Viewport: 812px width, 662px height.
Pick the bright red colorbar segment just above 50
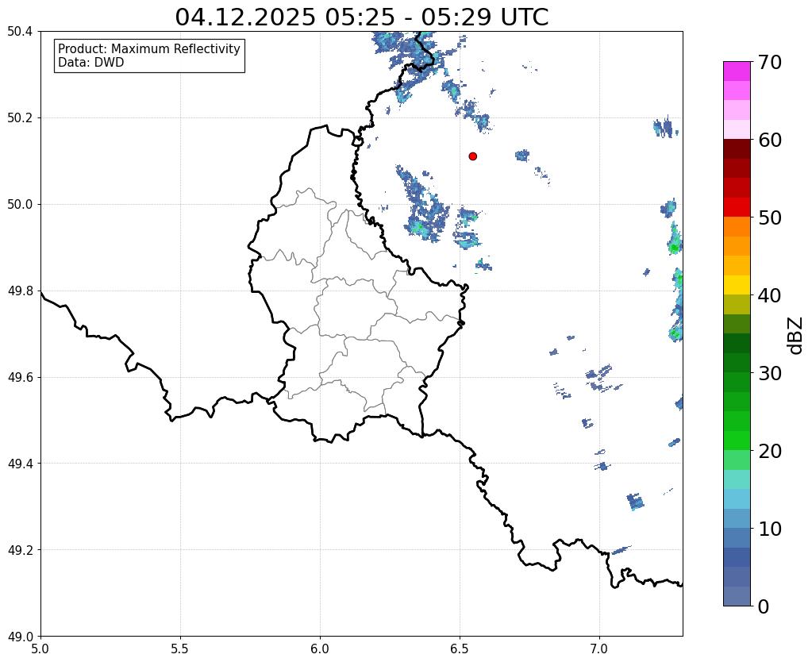click(x=737, y=207)
